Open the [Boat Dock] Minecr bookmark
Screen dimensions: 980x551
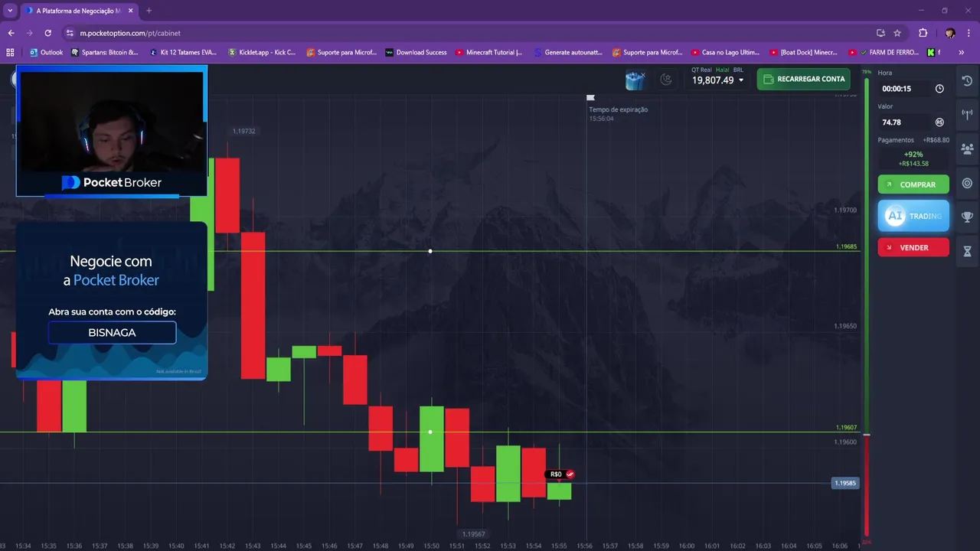coord(804,53)
